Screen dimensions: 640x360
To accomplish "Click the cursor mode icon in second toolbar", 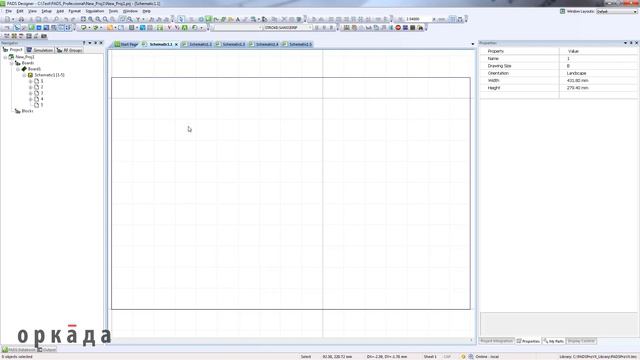I will (x=17, y=27).
